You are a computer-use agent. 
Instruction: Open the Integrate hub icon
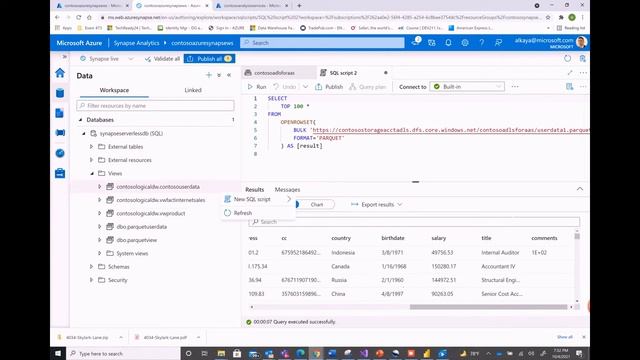point(60,133)
